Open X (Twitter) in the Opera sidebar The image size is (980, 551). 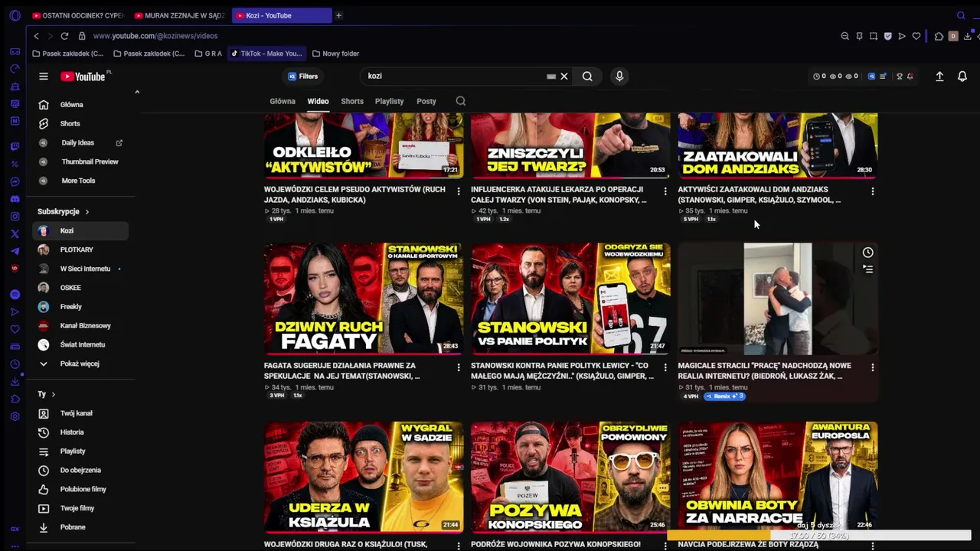click(x=15, y=234)
